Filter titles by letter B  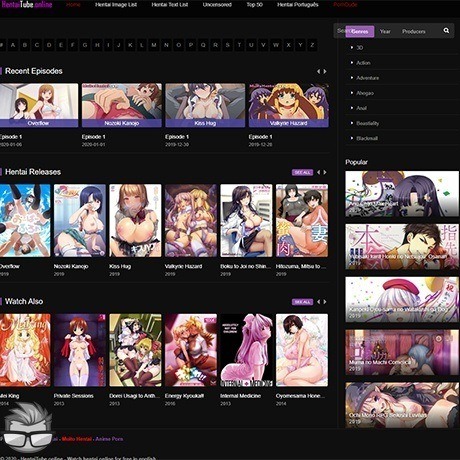[25, 45]
